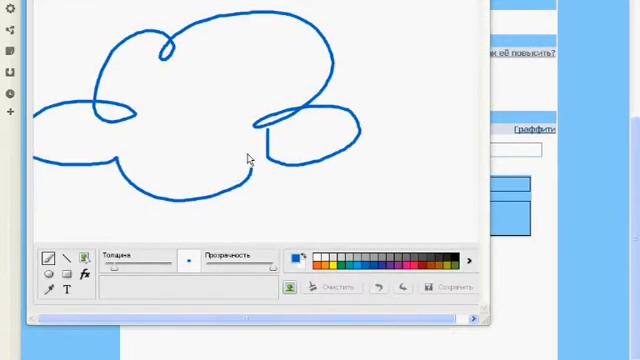
Task: Select the T text tool
Action: [x=67, y=290]
